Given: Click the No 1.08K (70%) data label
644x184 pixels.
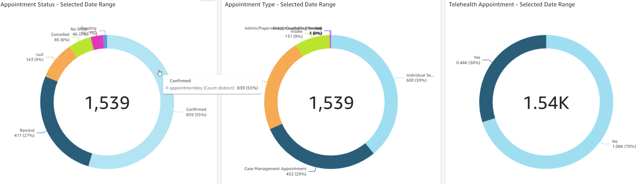Looking at the screenshot, I should (x=624, y=144).
